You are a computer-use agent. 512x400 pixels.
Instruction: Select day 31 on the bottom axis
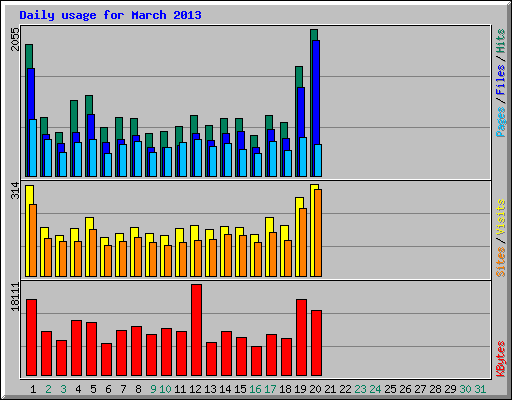click(x=480, y=389)
